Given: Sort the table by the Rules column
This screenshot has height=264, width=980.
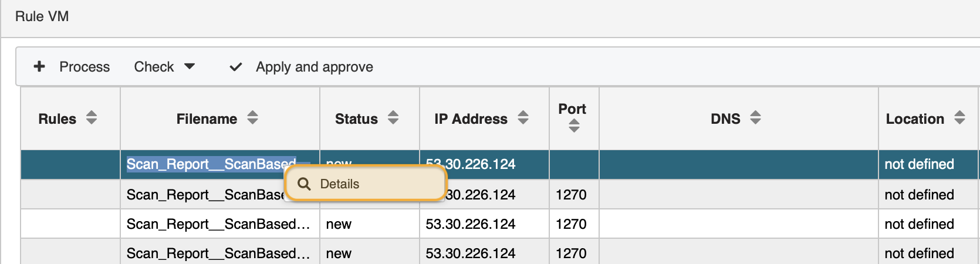Looking at the screenshot, I should click(x=92, y=118).
